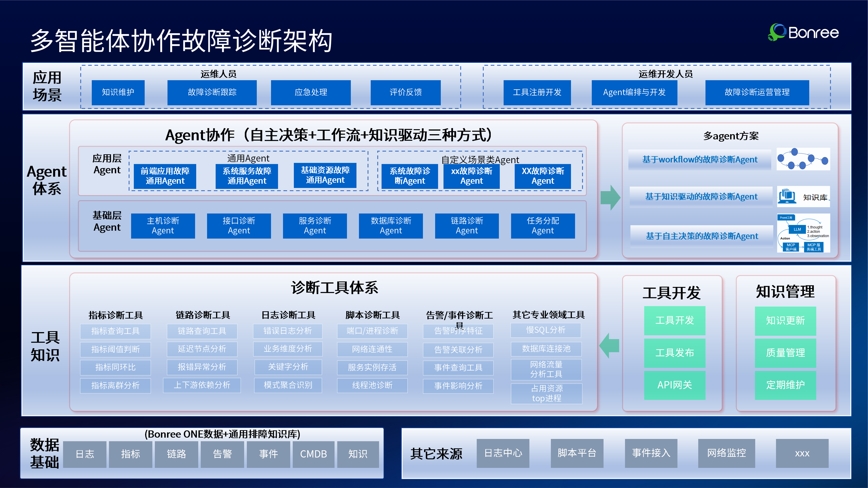Click the 知识库 laptop-with-books icon
This screenshot has height=488, width=868.
coord(788,196)
